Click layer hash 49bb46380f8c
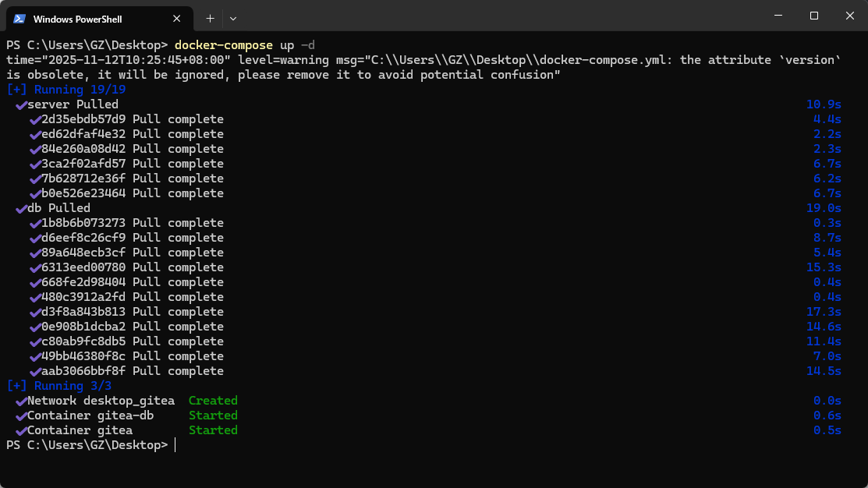The image size is (868, 488). (x=83, y=356)
